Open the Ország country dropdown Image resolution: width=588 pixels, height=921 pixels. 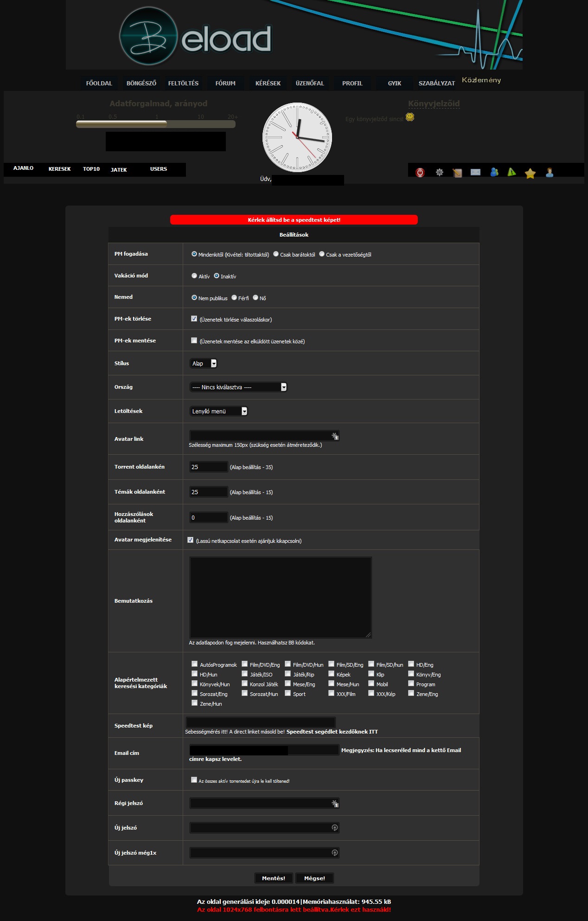[x=238, y=387]
